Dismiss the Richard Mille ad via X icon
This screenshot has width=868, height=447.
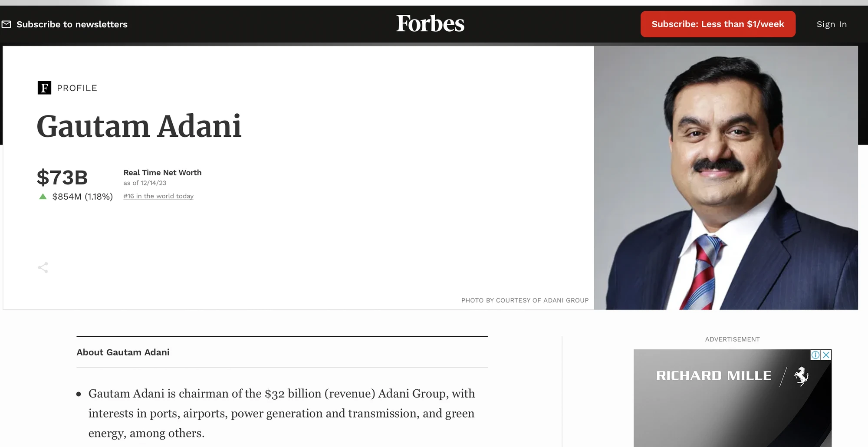826,355
